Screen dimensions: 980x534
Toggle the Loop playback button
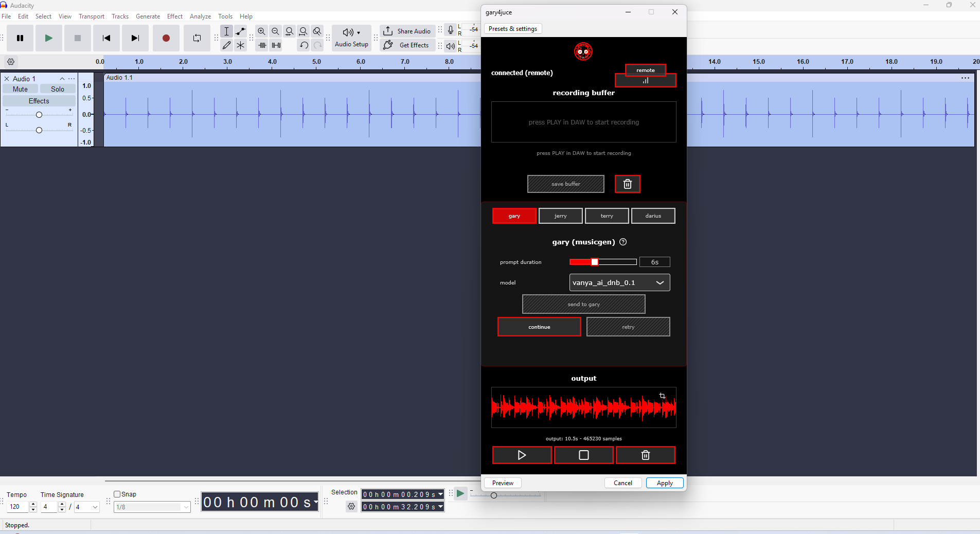pyautogui.click(x=197, y=38)
